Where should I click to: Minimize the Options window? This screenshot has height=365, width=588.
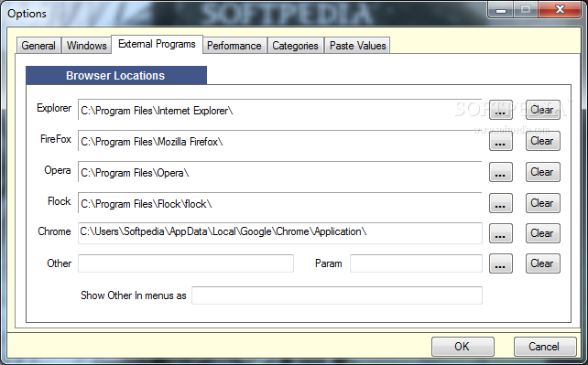click(x=501, y=9)
